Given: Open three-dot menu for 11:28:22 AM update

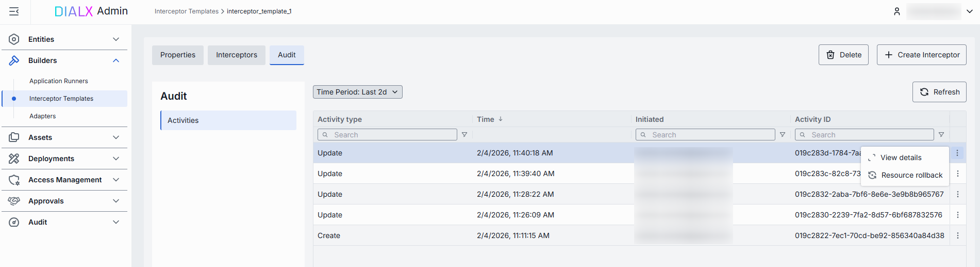Looking at the screenshot, I should 958,194.
